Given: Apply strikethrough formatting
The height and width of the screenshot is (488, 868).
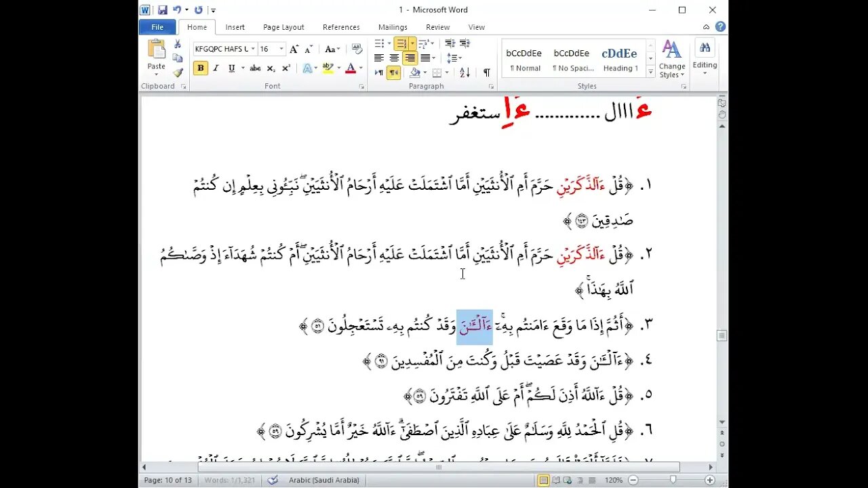Looking at the screenshot, I should (255, 68).
